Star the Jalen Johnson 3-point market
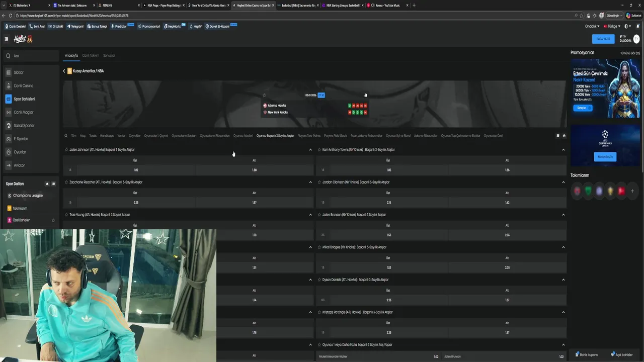644x362 pixels. [x=66, y=149]
